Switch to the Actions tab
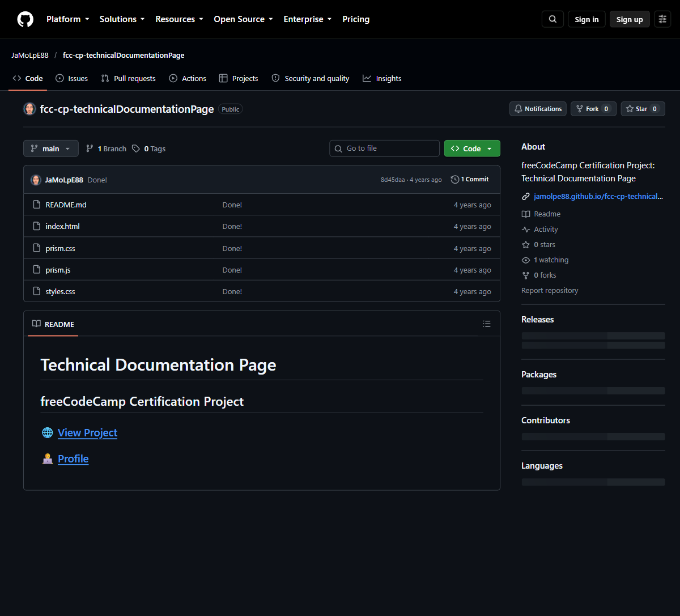The height and width of the screenshot is (616, 680). pyautogui.click(x=188, y=79)
